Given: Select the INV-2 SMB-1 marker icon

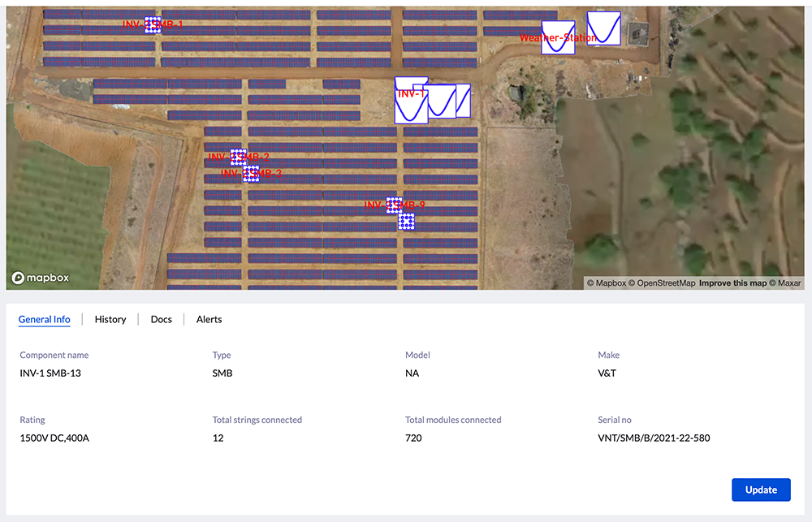Looking at the screenshot, I should (x=153, y=25).
